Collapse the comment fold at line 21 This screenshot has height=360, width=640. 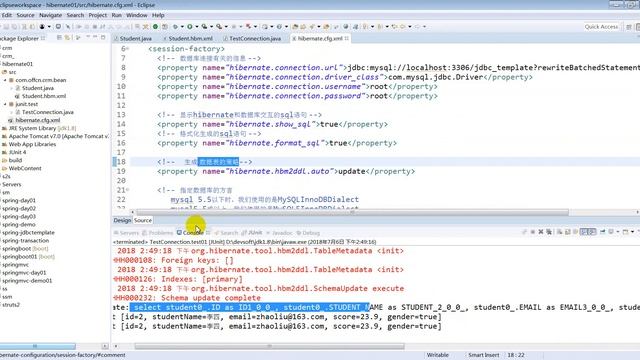click(127, 190)
